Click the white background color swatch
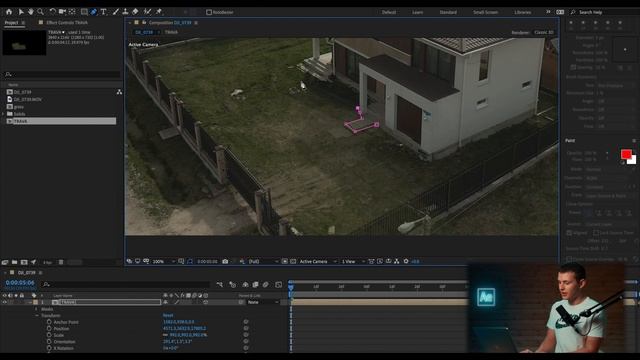 (633, 160)
